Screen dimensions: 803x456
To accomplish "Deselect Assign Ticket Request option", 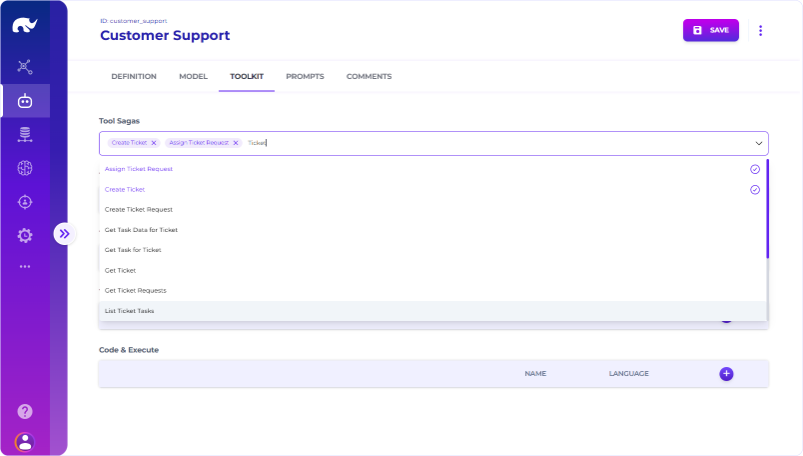I will 433,169.
